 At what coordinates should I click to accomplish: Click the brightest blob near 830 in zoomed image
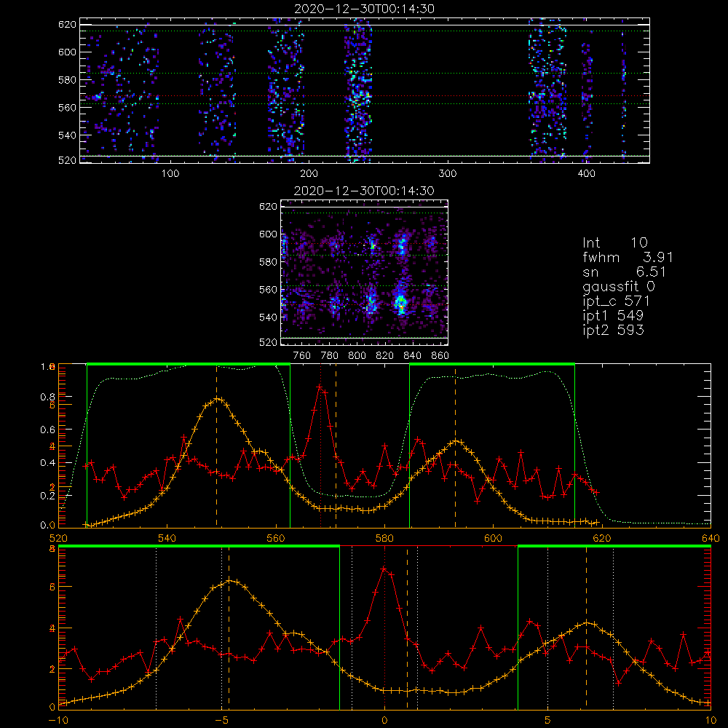[401, 304]
